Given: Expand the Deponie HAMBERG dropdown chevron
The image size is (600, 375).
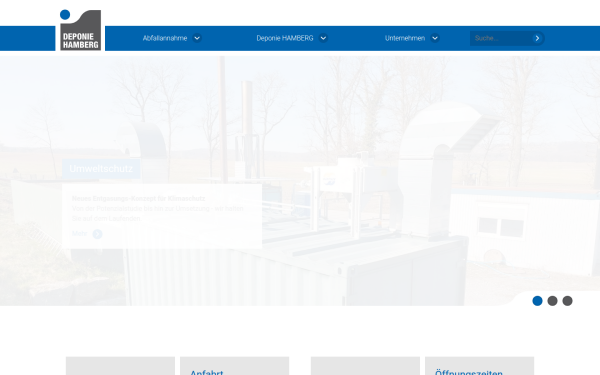Looking at the screenshot, I should coord(323,38).
